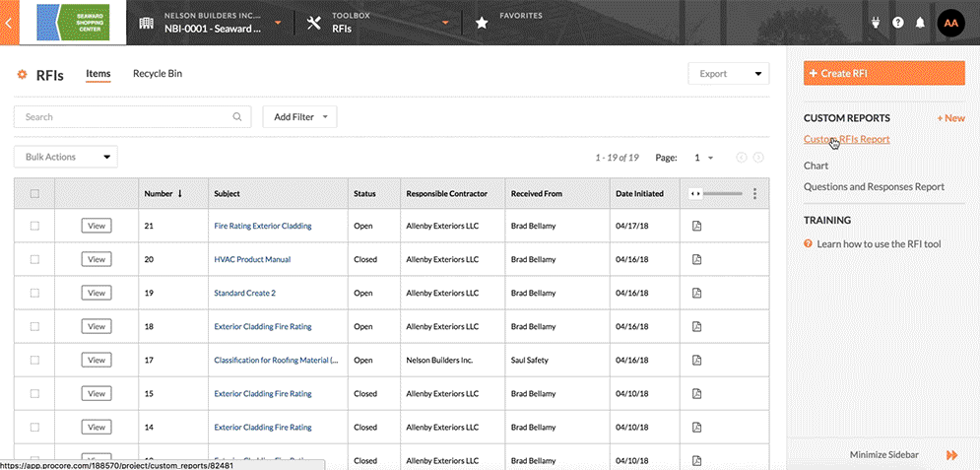The height and width of the screenshot is (470, 980).
Task: Select the Items tab
Action: coord(98,74)
